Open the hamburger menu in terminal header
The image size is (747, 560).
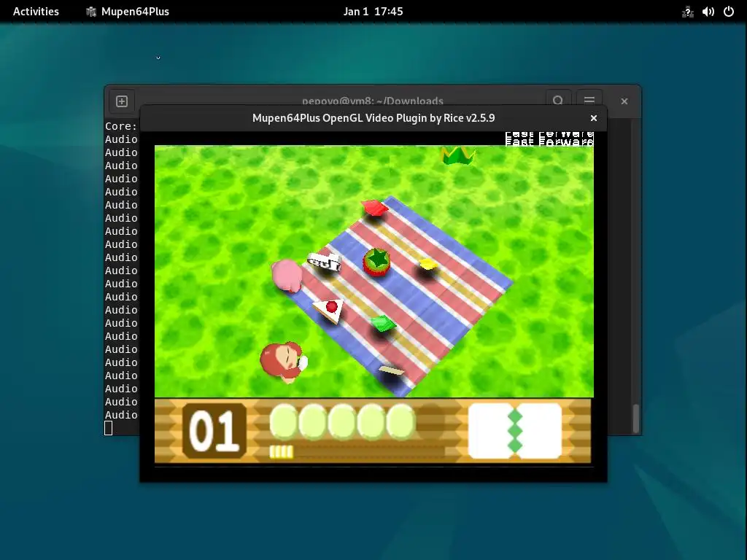[x=589, y=100]
